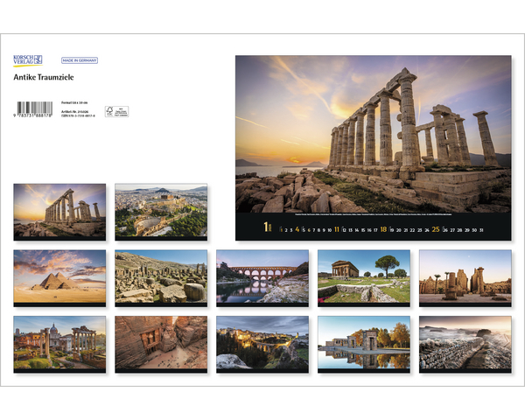Image resolution: width=525 pixels, height=420 pixels.
Task: Select date 4 on the calendar strip
Action: [297, 229]
